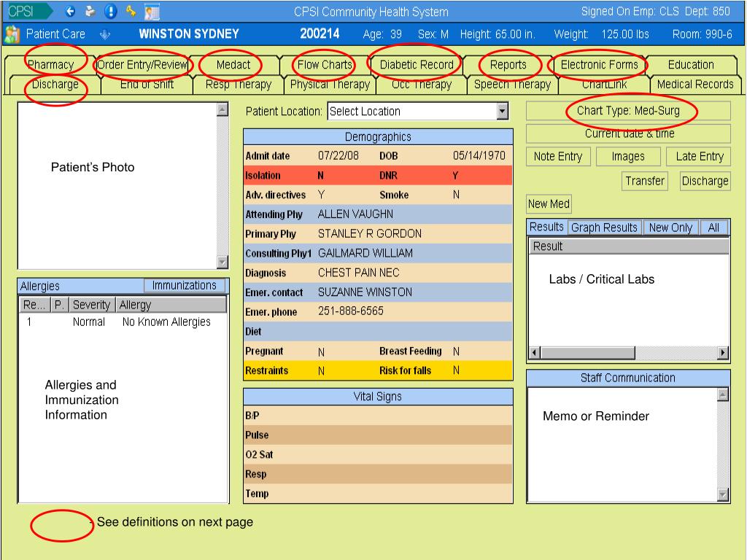
Task: Select the No Known Allergies row
Action: [123, 322]
